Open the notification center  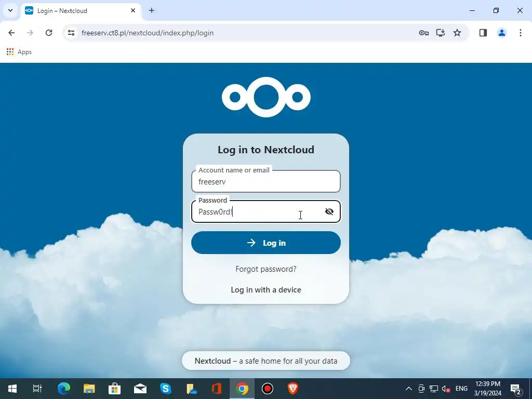point(516,389)
